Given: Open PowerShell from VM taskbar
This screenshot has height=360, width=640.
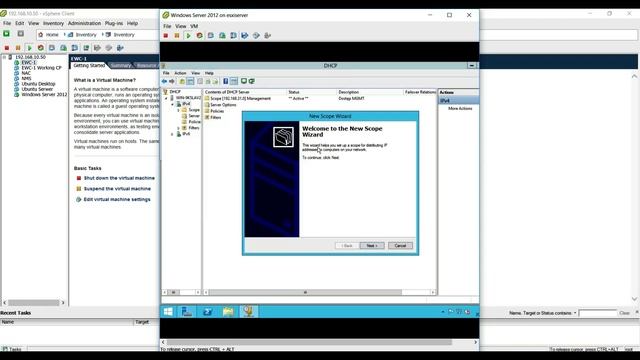Looking at the screenshot, I should coord(207,312).
